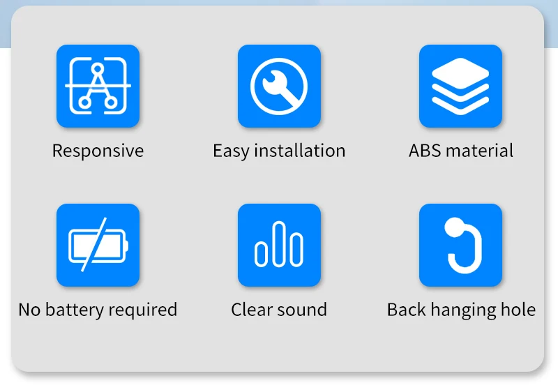Select the "ABS material" caption
The height and width of the screenshot is (392, 558).
coord(461,151)
